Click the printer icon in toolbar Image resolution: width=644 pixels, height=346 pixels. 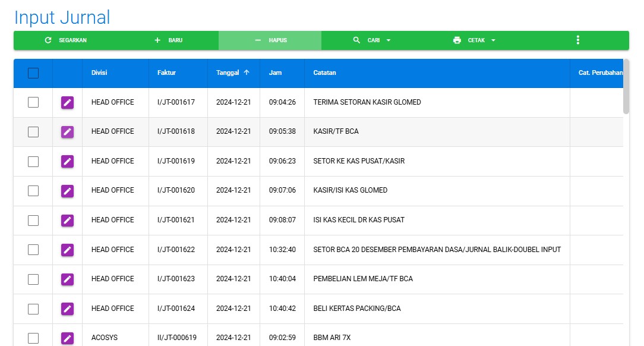pyautogui.click(x=457, y=40)
